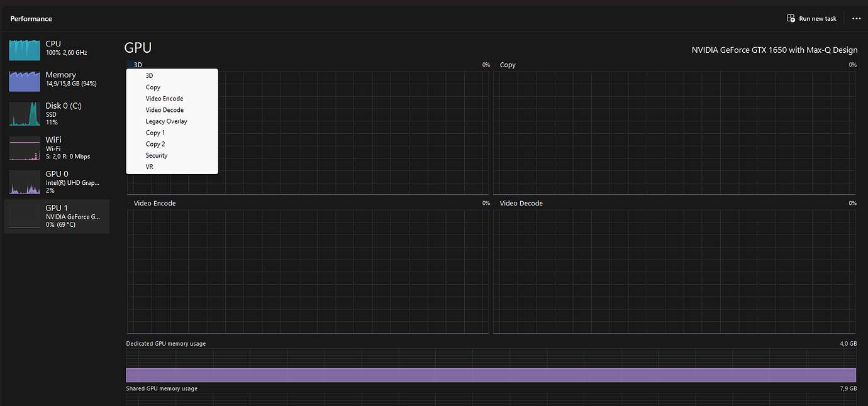The height and width of the screenshot is (406, 868).
Task: Select GPU 1 NVIDIA GeForce thumbnail
Action: 25,216
